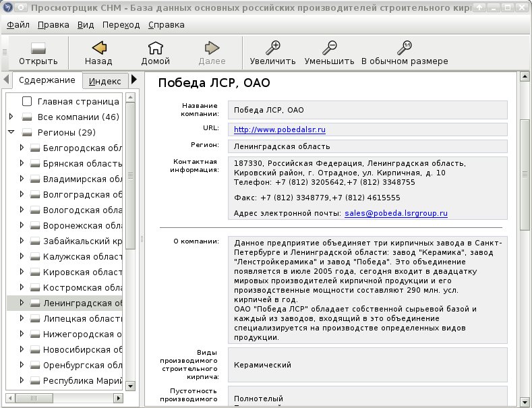532x408 pixels.
Task: Click content pane scroll-up arrow
Action: click(525, 77)
